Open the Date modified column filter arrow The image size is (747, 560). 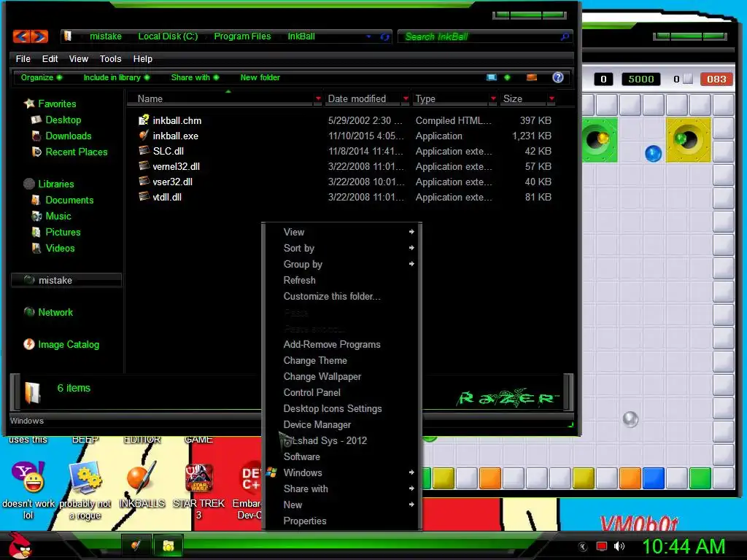pos(406,99)
